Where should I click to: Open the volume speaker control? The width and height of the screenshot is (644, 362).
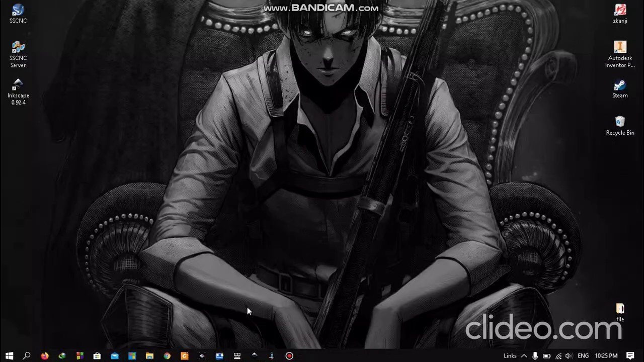coord(569,356)
